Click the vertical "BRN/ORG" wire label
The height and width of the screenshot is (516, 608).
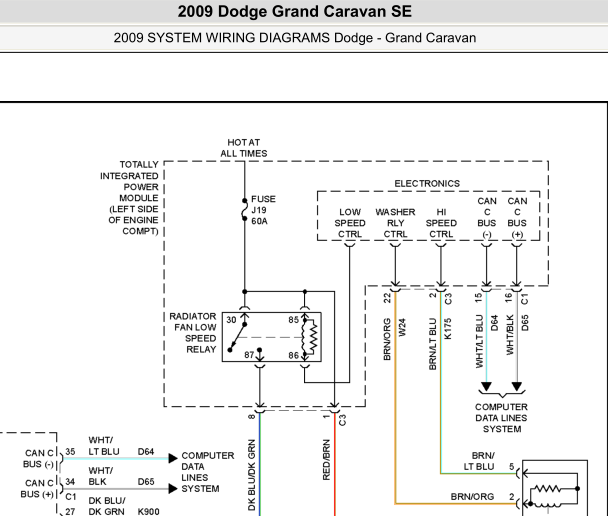pyautogui.click(x=387, y=339)
